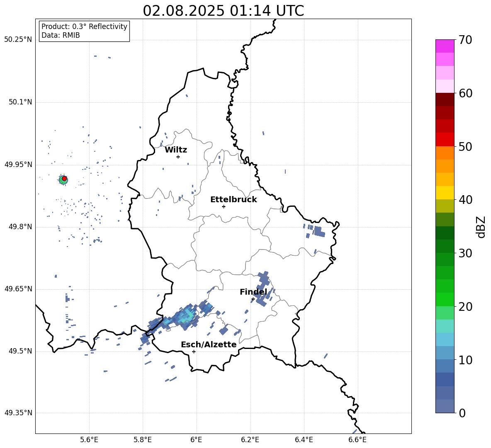Click the orange colorbar segment just below 50
491x448 pixels.
pos(445,153)
